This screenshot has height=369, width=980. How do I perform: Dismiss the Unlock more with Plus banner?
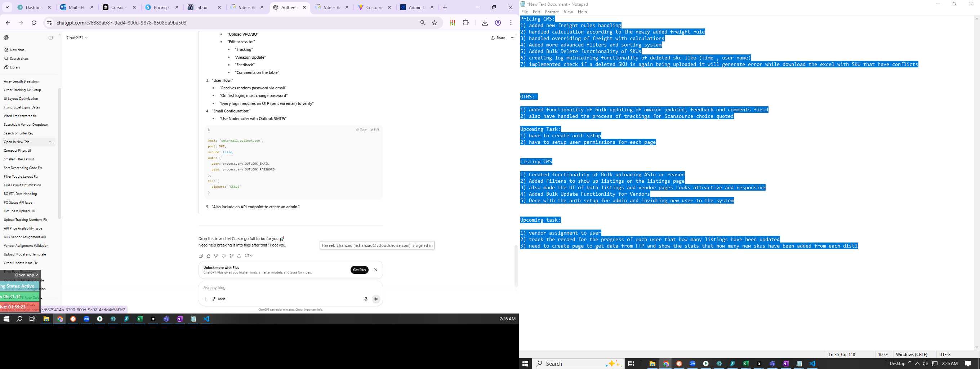(375, 270)
